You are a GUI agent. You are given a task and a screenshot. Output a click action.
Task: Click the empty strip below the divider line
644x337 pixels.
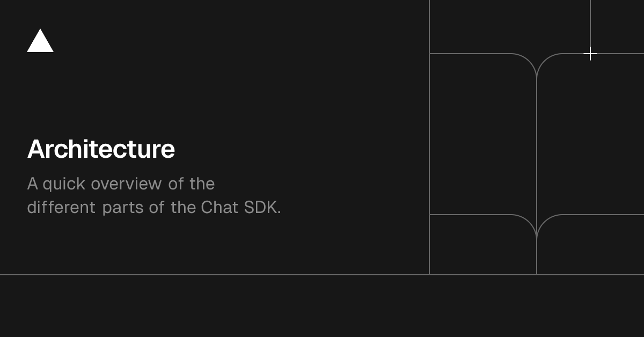click(322, 306)
